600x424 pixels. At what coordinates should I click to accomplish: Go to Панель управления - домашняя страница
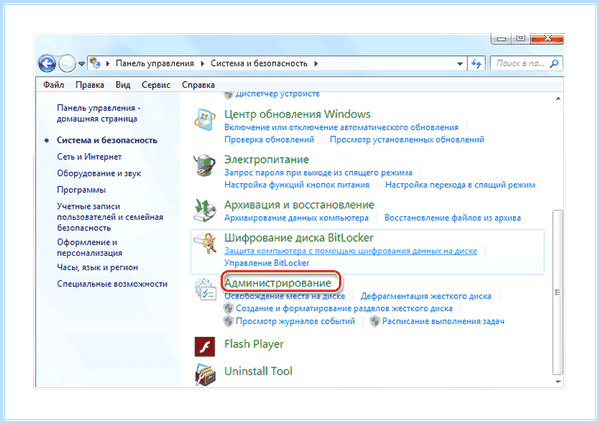[x=99, y=113]
